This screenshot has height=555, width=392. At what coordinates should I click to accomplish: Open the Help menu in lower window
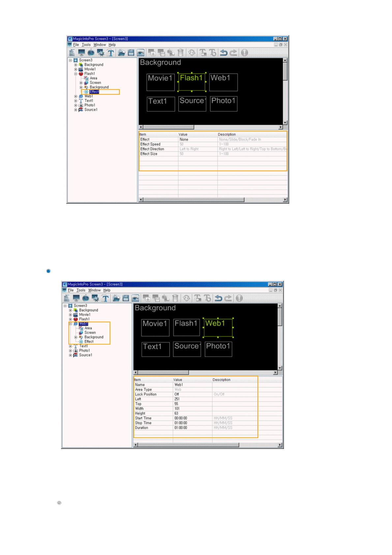(107, 290)
